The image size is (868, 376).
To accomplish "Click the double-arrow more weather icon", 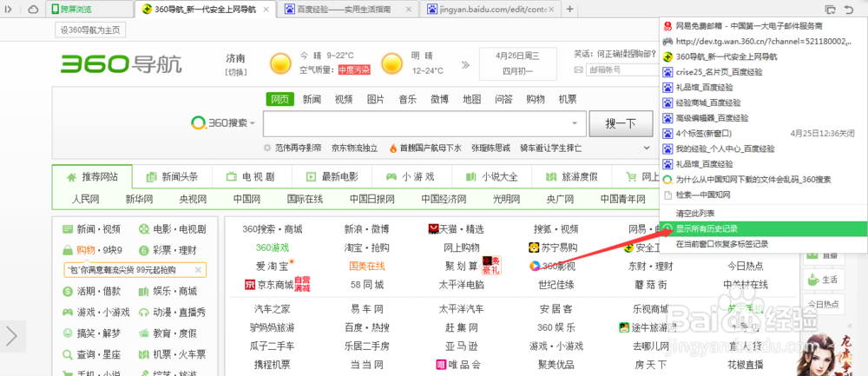I will 465,65.
